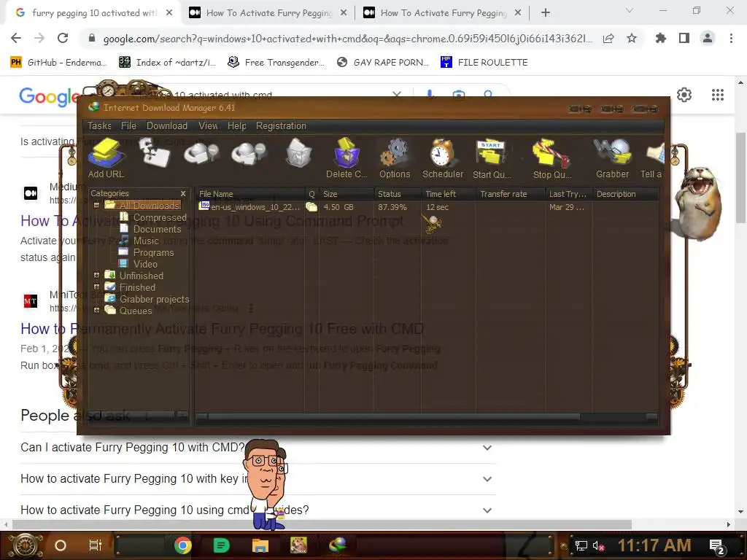Open the FILE ROULETTE bookmark
The width and height of the screenshot is (747, 560).
(x=484, y=63)
